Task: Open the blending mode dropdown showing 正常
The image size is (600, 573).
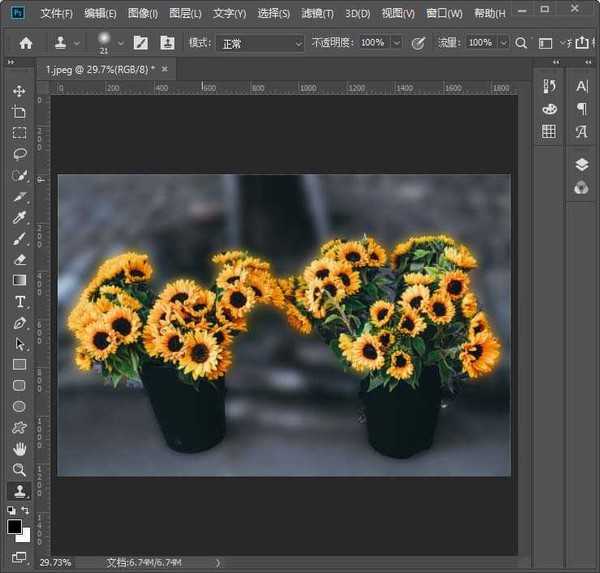Action: pyautogui.click(x=260, y=43)
